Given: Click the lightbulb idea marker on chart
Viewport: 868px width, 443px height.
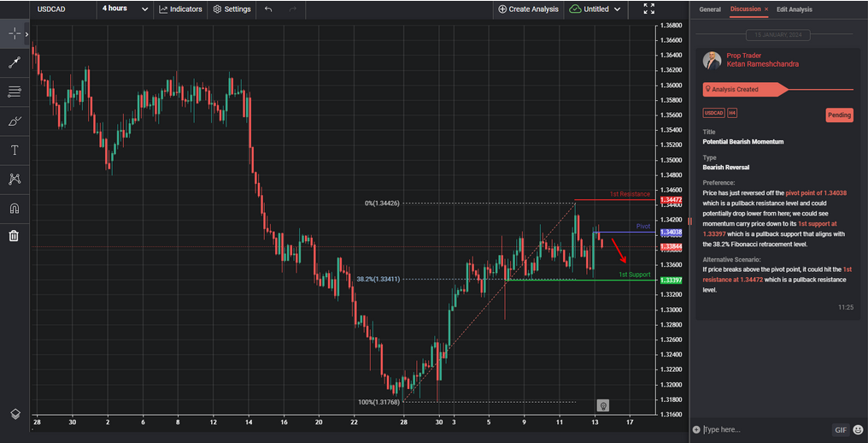Looking at the screenshot, I should (x=603, y=405).
